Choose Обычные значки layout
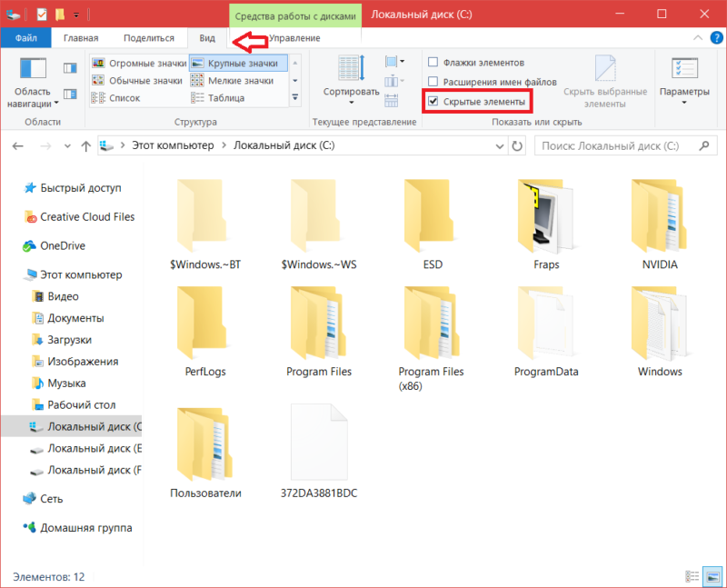This screenshot has width=727, height=588. (137, 81)
